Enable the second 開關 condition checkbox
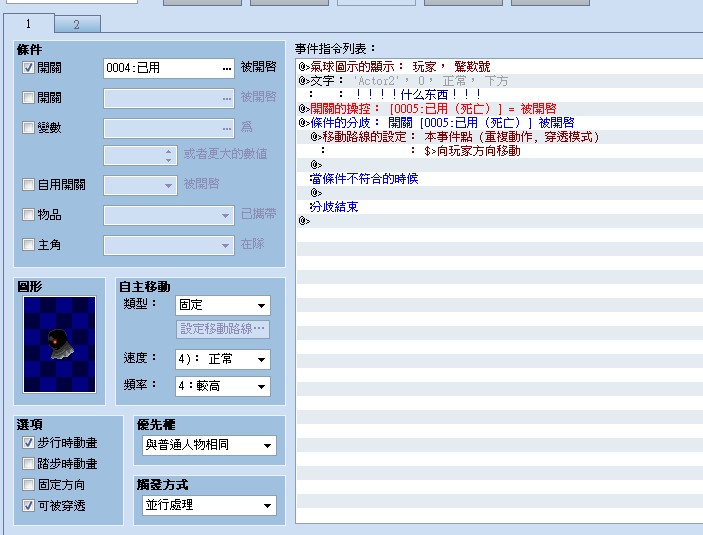 [x=28, y=97]
